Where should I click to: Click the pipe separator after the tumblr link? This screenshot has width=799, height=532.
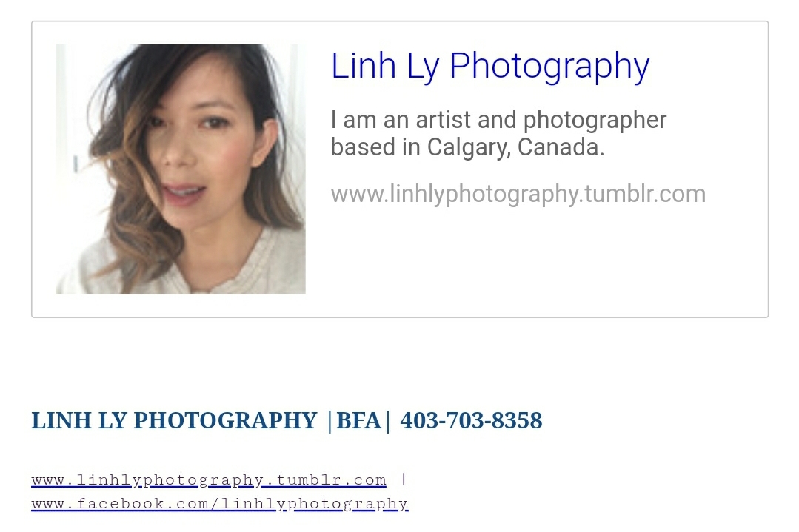404,479
